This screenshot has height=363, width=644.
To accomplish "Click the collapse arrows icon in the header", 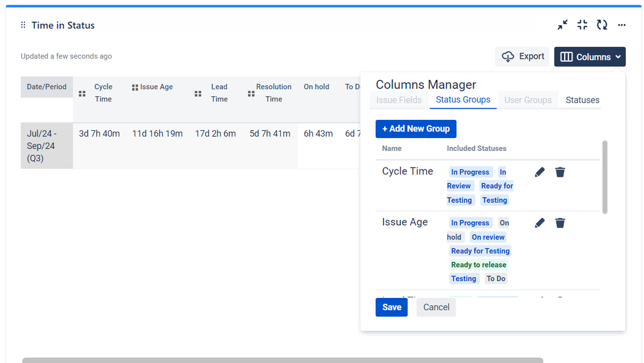I will [563, 25].
